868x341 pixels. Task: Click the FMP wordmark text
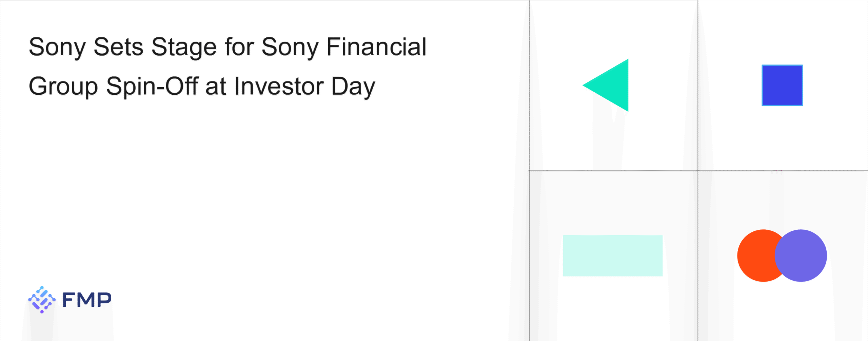[x=87, y=300]
